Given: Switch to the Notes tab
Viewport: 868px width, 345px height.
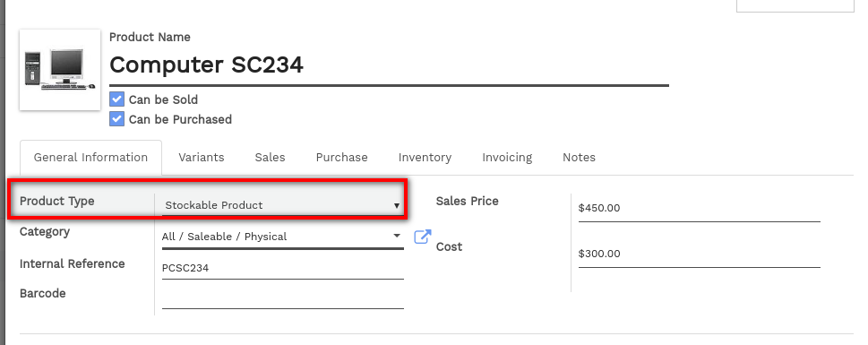Looking at the screenshot, I should click(x=579, y=158).
